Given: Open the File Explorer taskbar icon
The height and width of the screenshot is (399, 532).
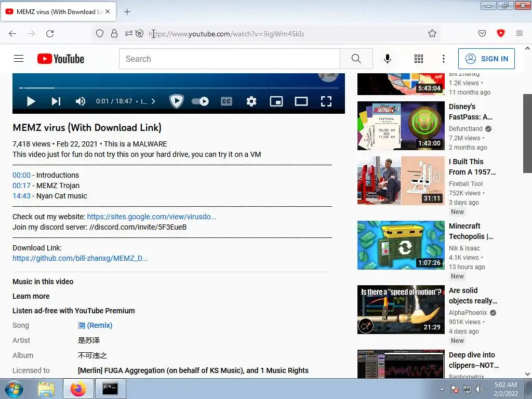Looking at the screenshot, I should (46, 389).
